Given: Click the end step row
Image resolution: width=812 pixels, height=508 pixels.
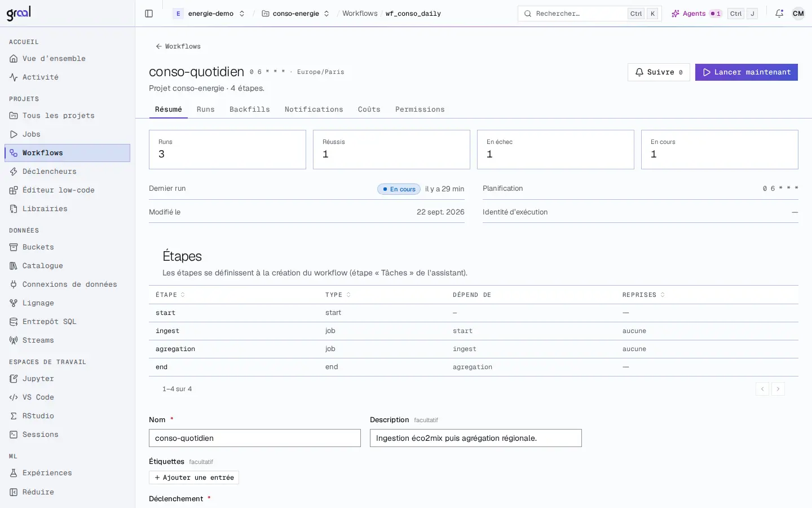Looking at the screenshot, I should tap(474, 367).
